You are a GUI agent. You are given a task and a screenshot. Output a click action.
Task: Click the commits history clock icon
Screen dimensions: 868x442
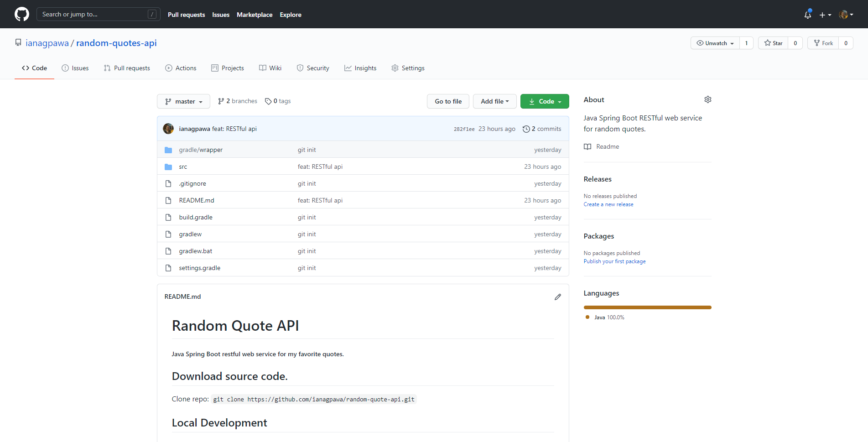pos(526,129)
